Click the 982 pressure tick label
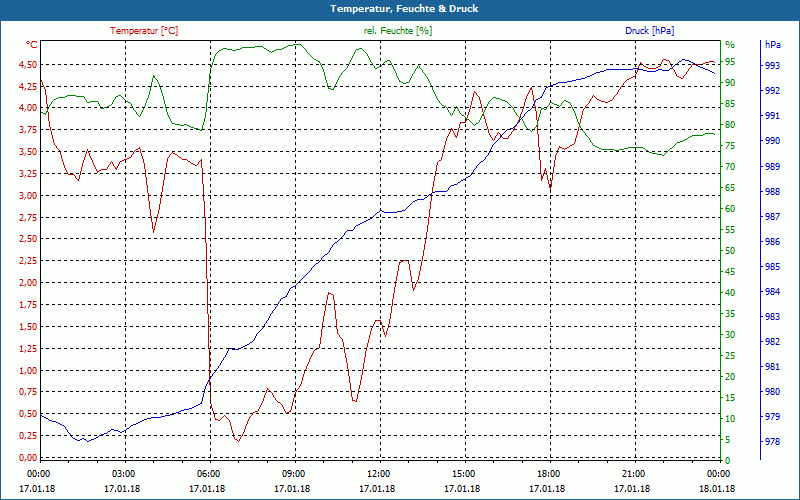Screen dimensions: 800x500 pos(772,341)
